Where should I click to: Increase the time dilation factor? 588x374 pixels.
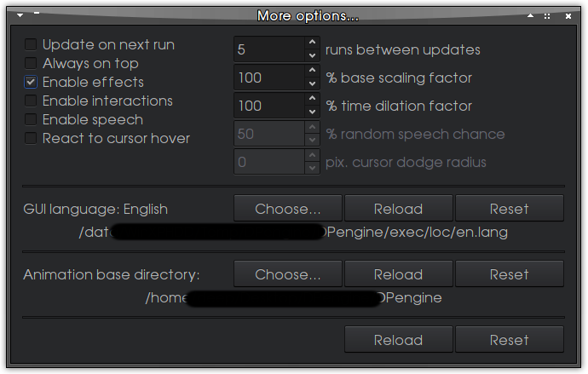point(312,100)
